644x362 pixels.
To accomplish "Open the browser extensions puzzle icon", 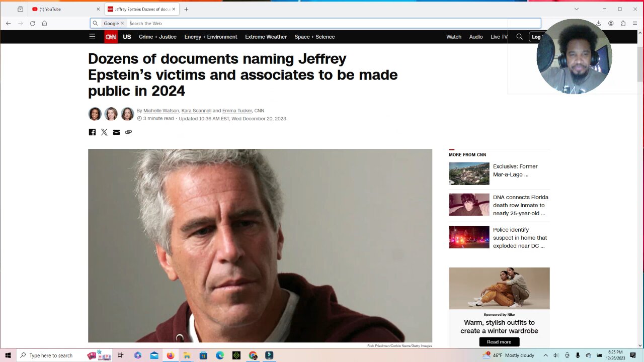I will pos(623,23).
